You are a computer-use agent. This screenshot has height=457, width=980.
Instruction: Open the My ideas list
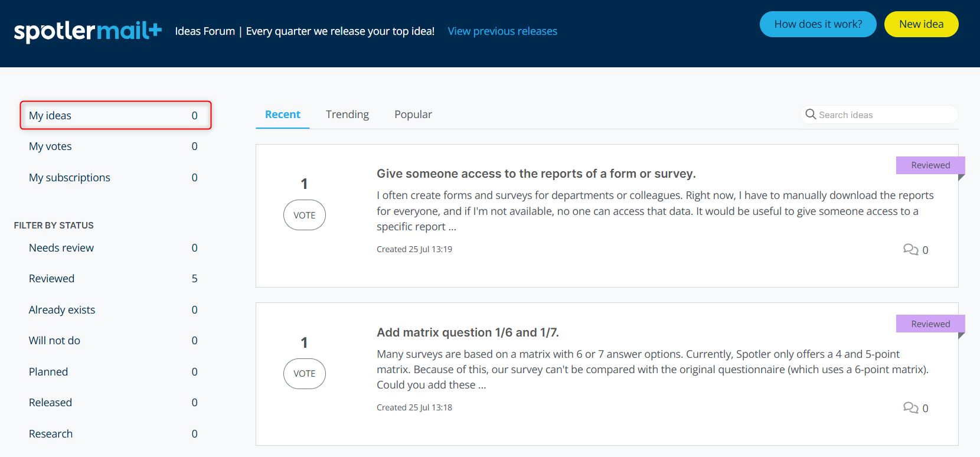point(115,116)
